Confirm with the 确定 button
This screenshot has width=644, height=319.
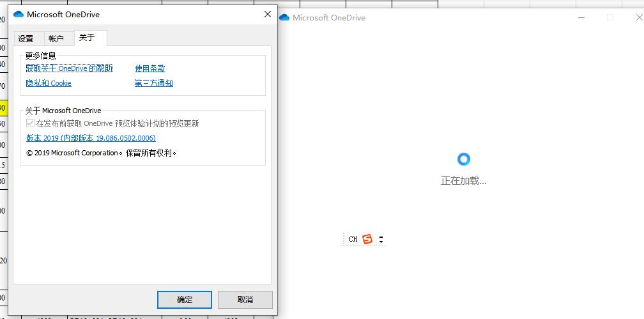coord(185,300)
